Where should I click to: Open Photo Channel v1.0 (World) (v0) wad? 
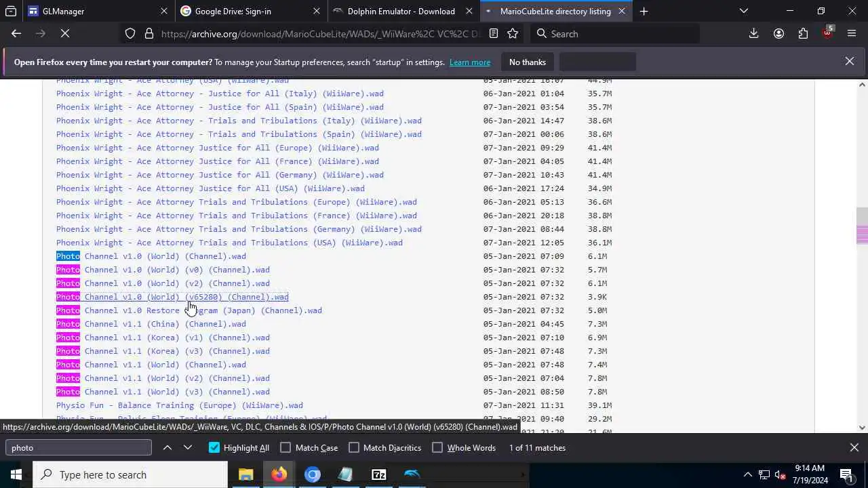click(x=163, y=270)
